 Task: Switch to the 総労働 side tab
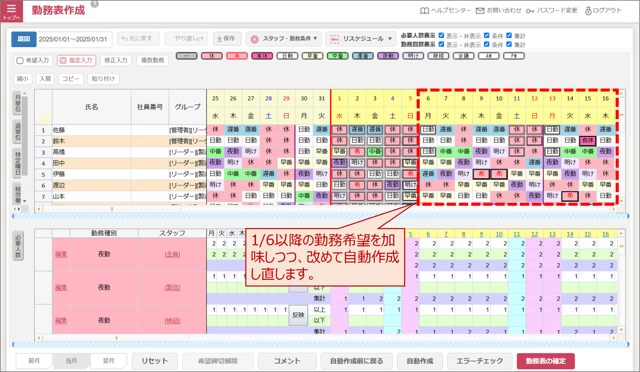pyautogui.click(x=18, y=194)
